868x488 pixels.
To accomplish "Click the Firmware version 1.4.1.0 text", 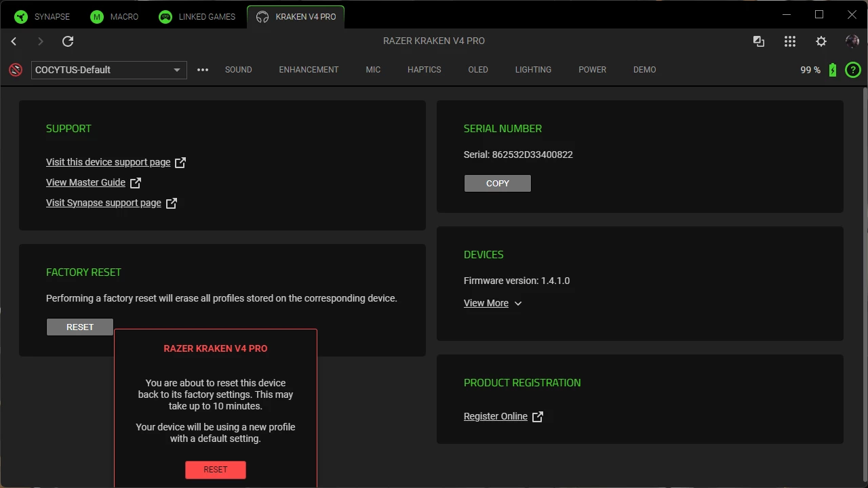I will [x=517, y=281].
